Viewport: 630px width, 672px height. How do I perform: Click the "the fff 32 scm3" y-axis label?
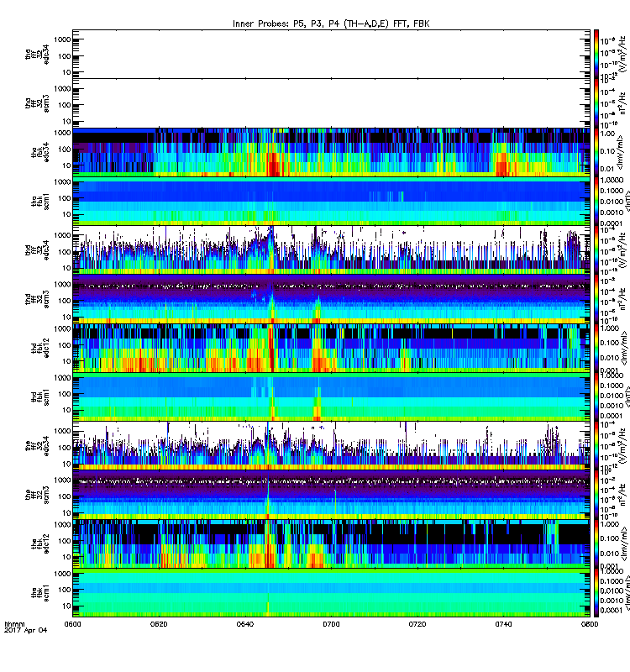coord(37,496)
